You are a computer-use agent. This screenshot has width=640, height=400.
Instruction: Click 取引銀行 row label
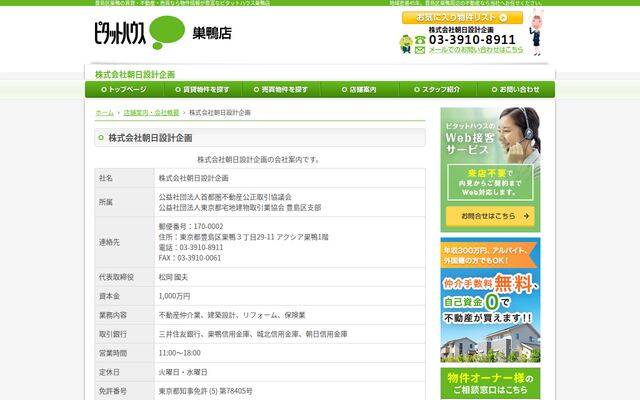pos(113,334)
